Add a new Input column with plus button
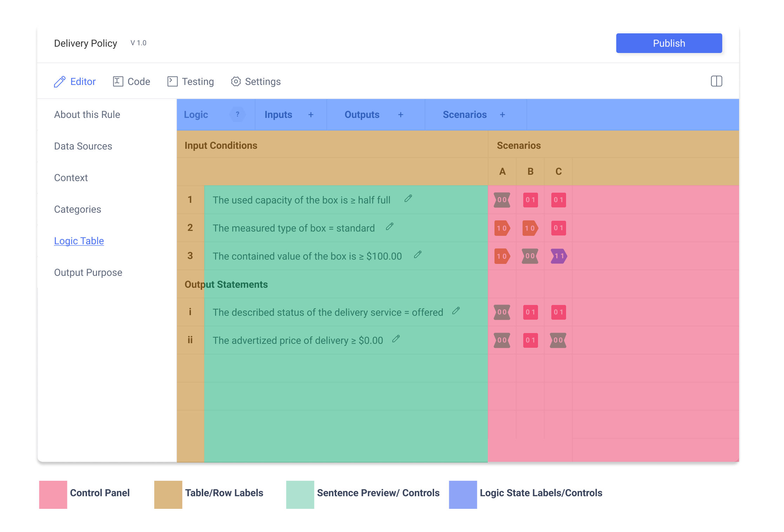This screenshot has width=784, height=532. click(x=312, y=115)
